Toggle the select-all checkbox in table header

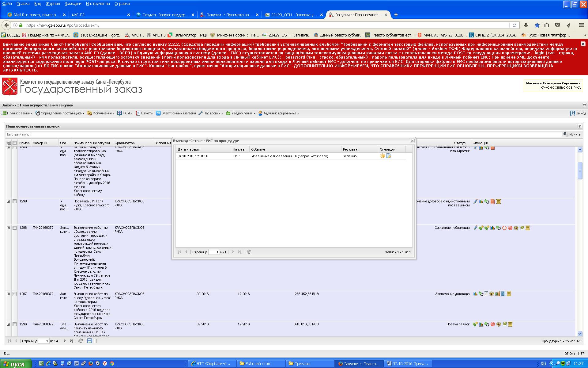[14, 143]
